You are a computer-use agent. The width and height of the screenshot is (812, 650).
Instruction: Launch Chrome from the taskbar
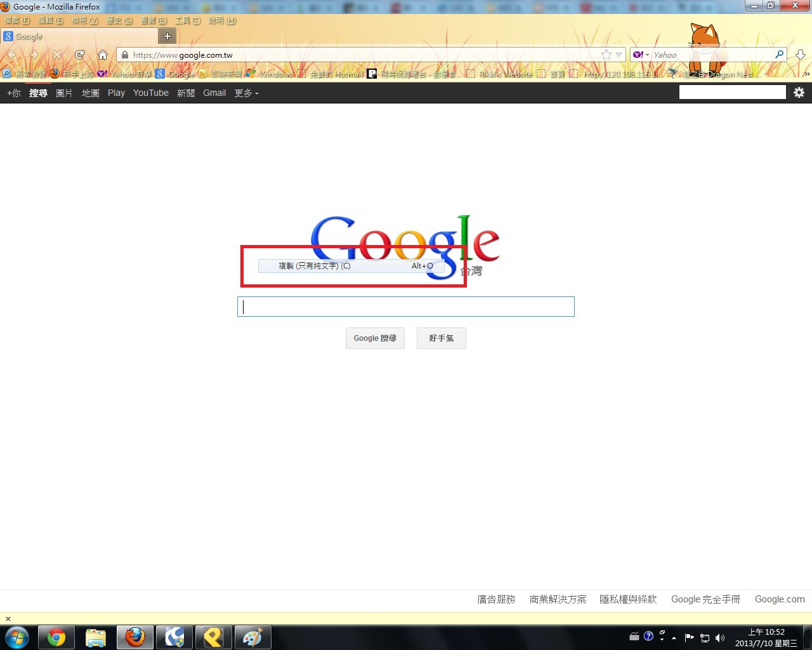pos(56,637)
